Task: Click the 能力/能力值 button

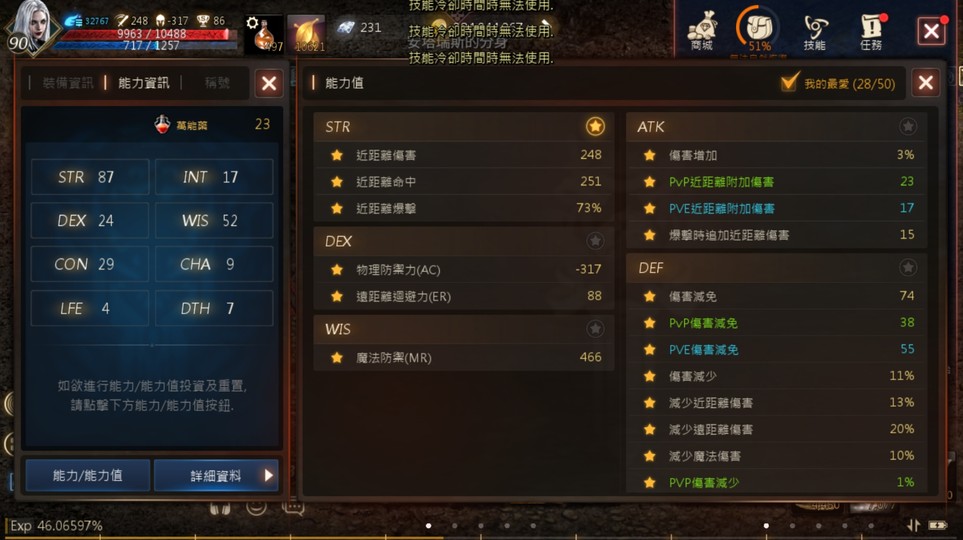Action: pyautogui.click(x=87, y=475)
